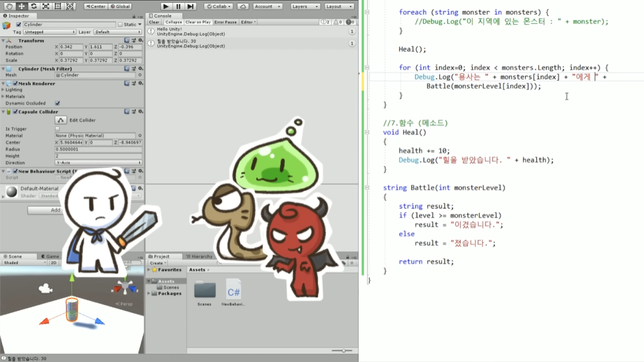Click the scene orientation gizmo
The height and width of the screenshot is (362, 644).
(x=125, y=288)
